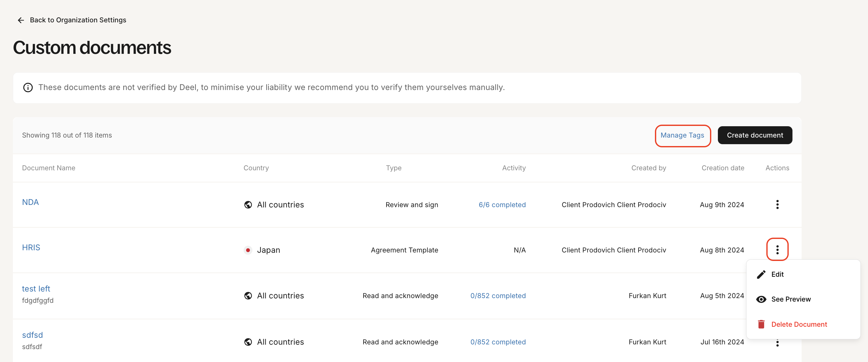Image resolution: width=868 pixels, height=362 pixels.
Task: Click the info icon in the warning banner
Action: (28, 88)
